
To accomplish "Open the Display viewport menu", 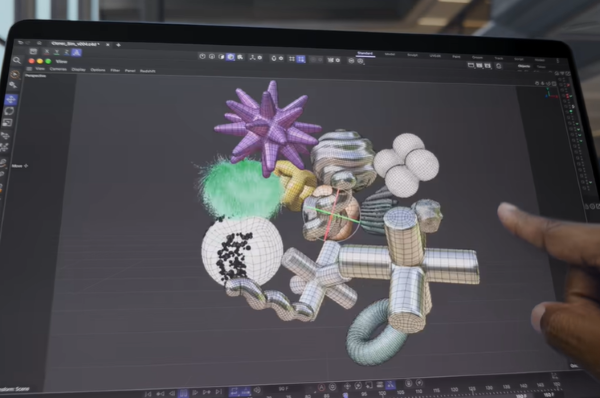I will (78, 70).
